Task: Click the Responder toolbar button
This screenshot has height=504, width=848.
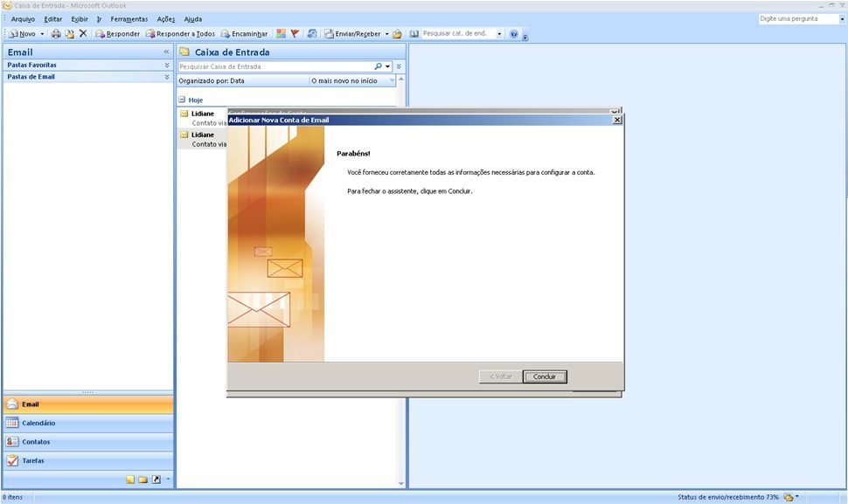Action: tap(117, 34)
